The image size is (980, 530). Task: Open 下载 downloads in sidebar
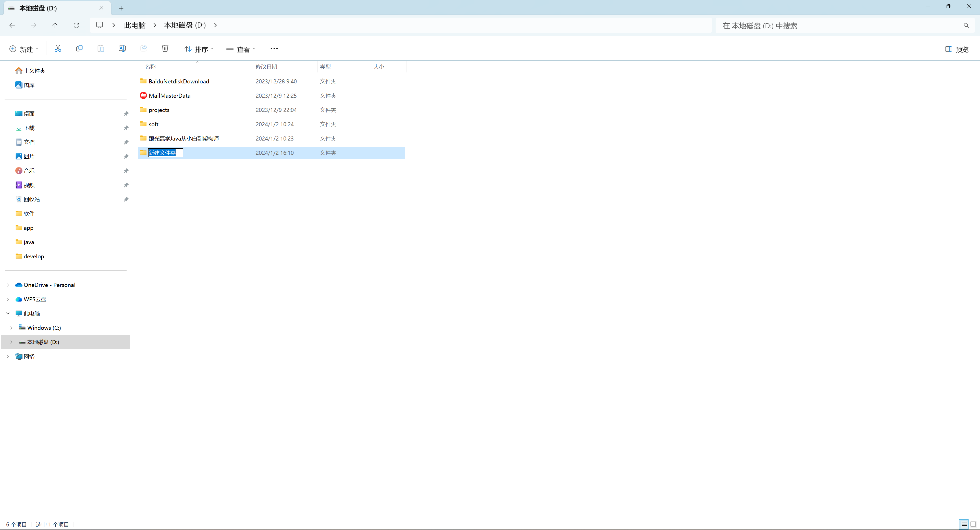point(25,128)
